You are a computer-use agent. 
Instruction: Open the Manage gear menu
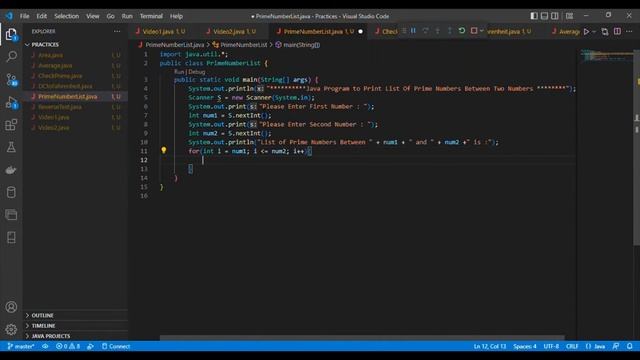point(11,329)
